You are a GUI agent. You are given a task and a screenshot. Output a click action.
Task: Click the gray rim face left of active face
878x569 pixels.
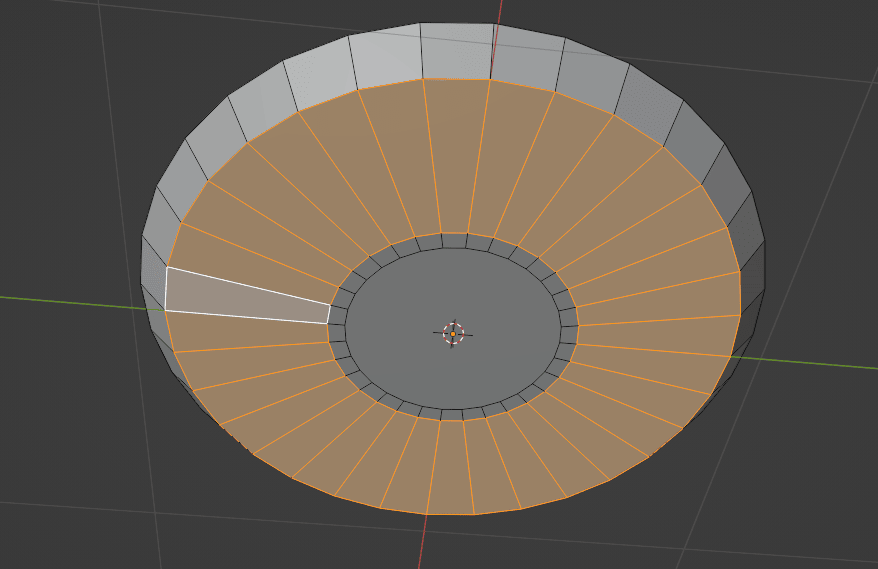pos(153,290)
